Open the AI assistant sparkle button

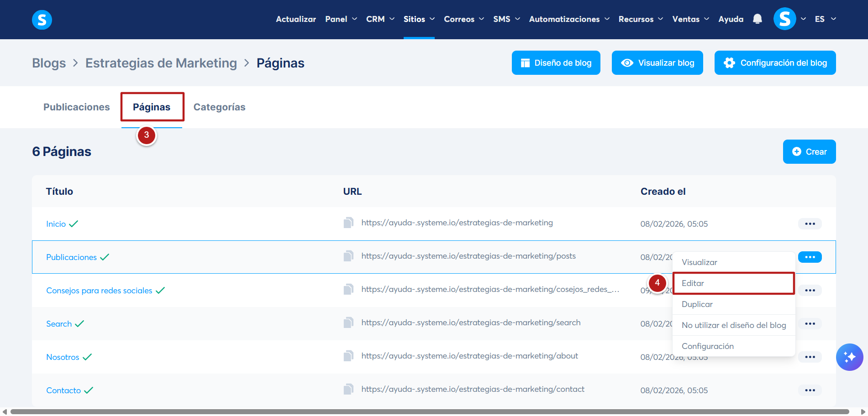(x=849, y=357)
